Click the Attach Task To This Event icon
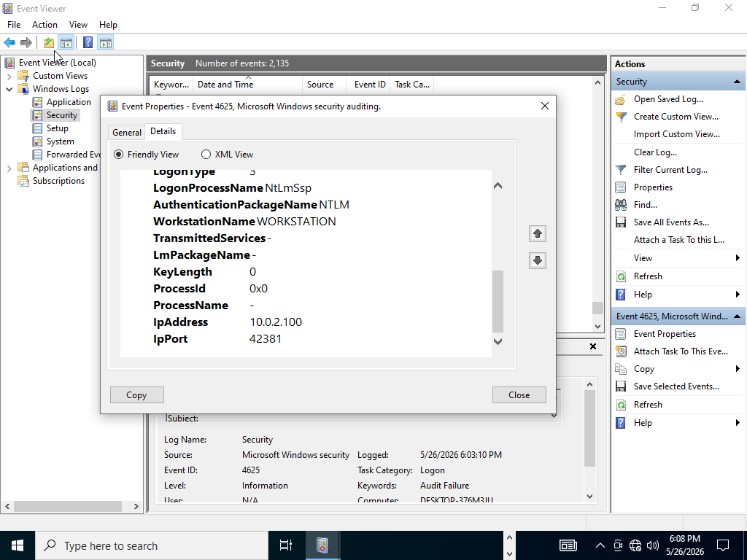The height and width of the screenshot is (560, 747). [620, 351]
